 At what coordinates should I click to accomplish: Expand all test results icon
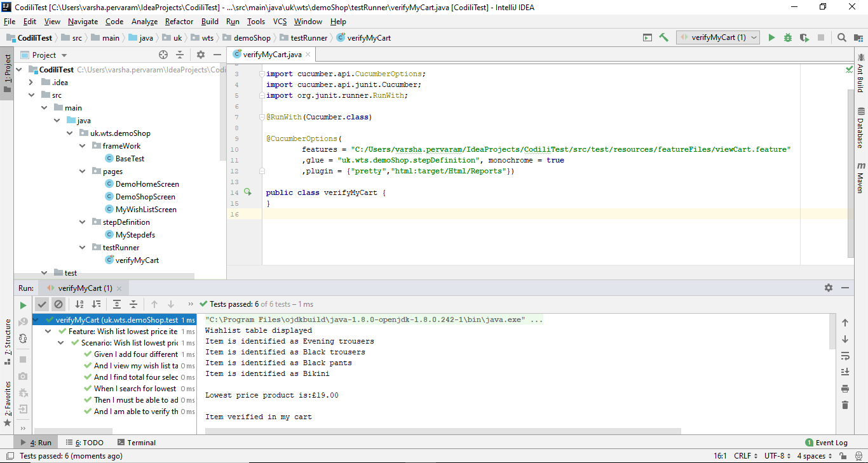click(117, 304)
